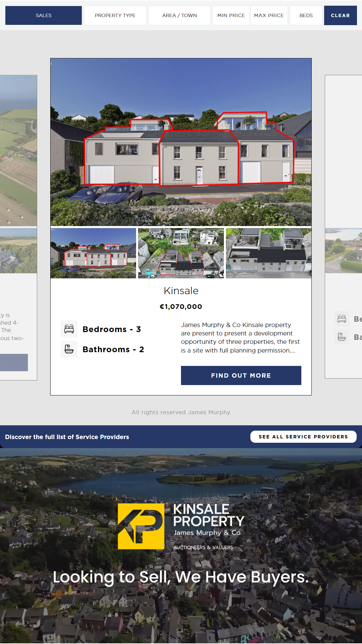The width and height of the screenshot is (362, 644).
Task: Expand the Property Type filter
Action: tap(115, 15)
